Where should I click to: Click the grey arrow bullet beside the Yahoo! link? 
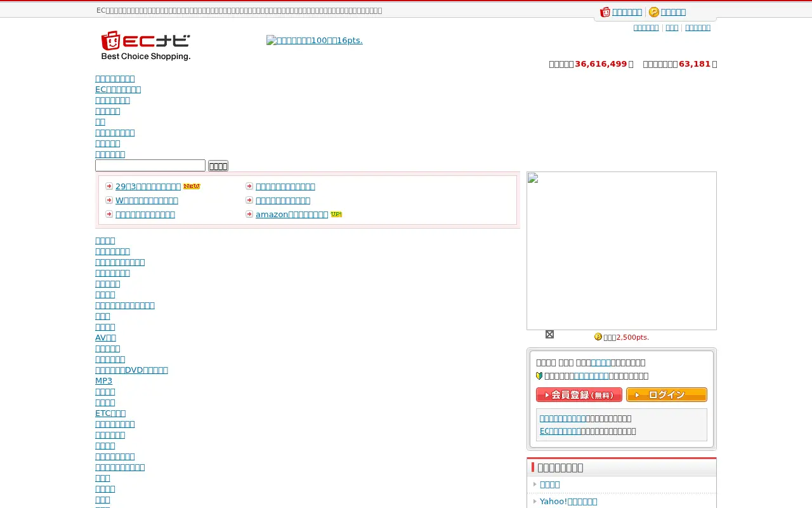[535, 502]
